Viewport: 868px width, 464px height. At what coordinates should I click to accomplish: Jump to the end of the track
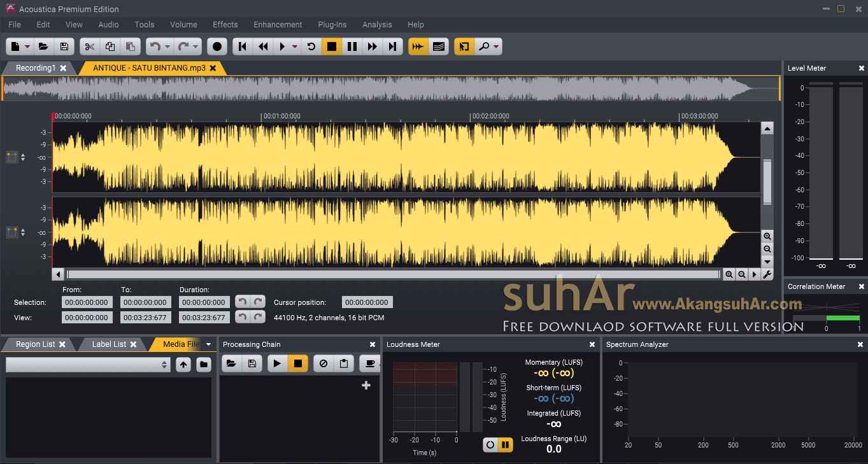[x=393, y=46]
